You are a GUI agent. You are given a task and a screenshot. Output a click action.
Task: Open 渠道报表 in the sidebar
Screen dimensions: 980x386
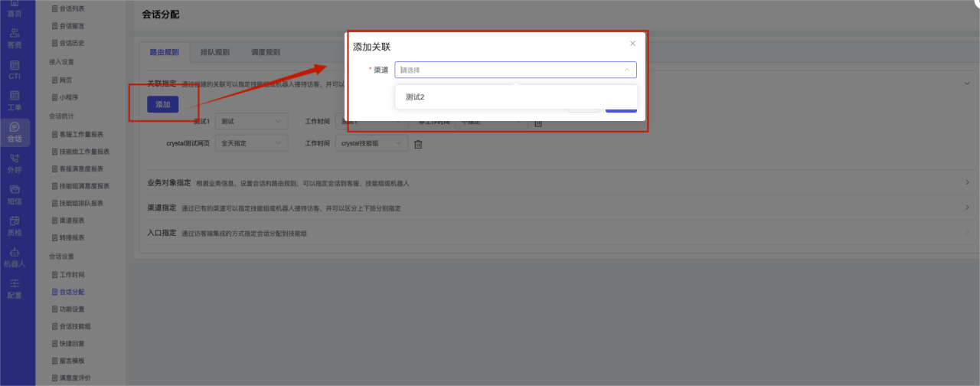tap(67, 221)
